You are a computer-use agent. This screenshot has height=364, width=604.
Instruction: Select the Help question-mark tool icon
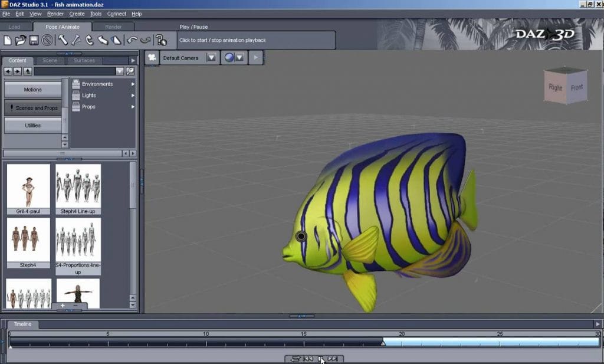coord(160,40)
